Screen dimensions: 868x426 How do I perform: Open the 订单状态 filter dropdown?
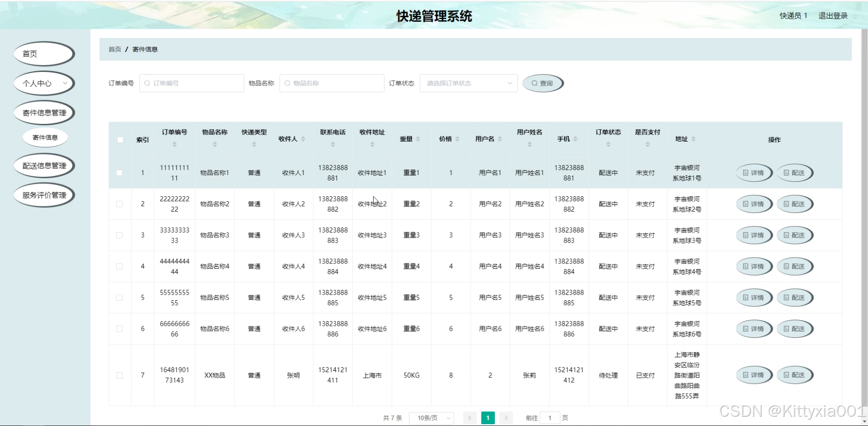click(x=469, y=84)
